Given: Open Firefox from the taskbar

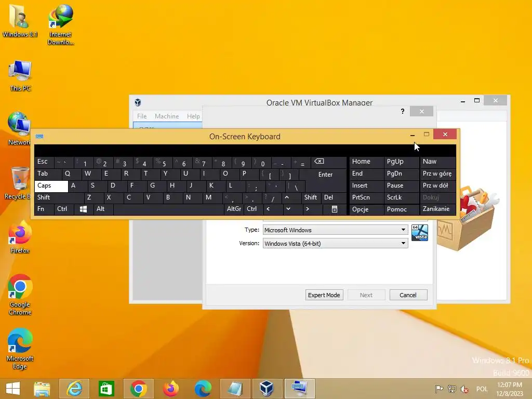Looking at the screenshot, I should click(x=170, y=389).
